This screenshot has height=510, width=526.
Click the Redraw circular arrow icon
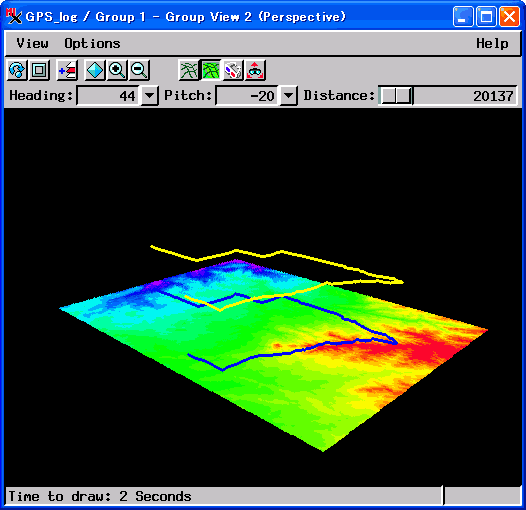(17, 70)
